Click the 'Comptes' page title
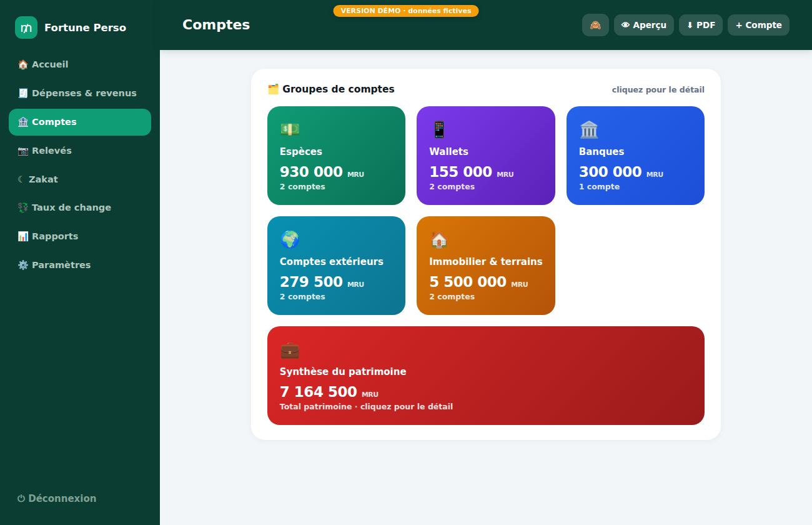The image size is (812, 525). 216,25
